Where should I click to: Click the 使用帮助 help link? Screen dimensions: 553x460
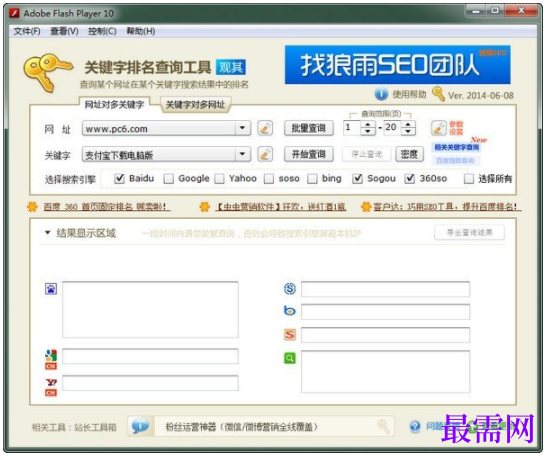(x=409, y=95)
